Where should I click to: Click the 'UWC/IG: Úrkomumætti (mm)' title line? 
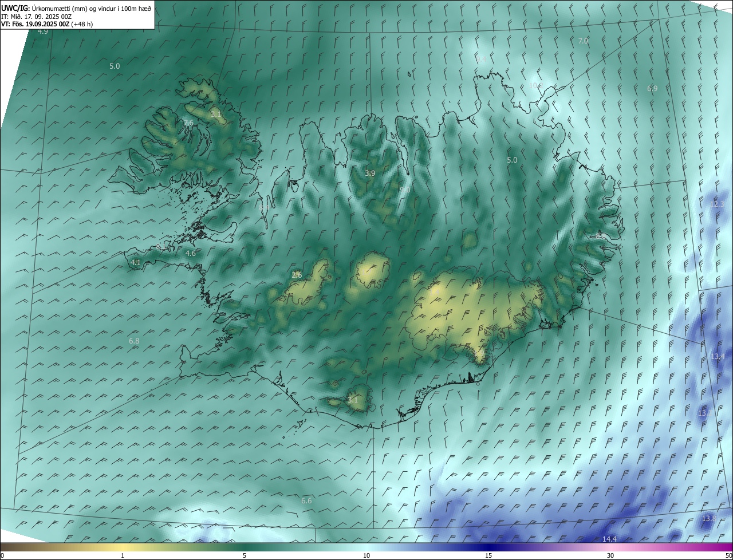click(76, 8)
